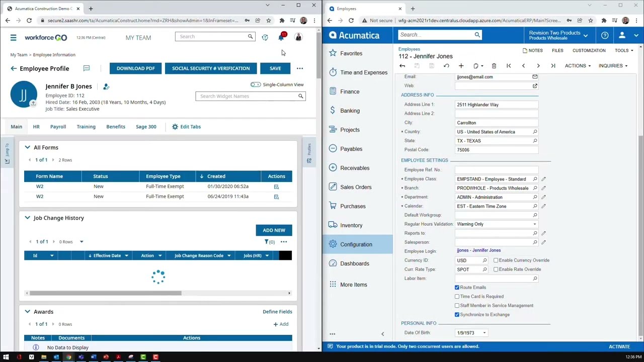Image resolution: width=644 pixels, height=362 pixels.
Task: Go to last record in Acumatica
Action: pos(553,66)
